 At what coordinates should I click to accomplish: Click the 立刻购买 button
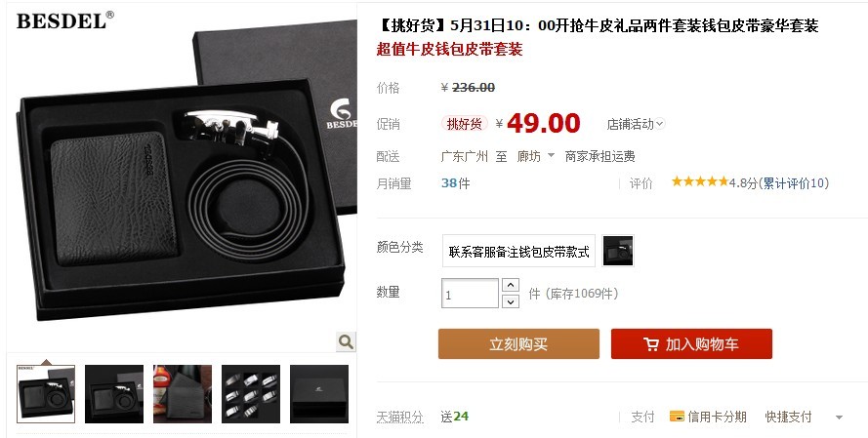click(x=518, y=344)
